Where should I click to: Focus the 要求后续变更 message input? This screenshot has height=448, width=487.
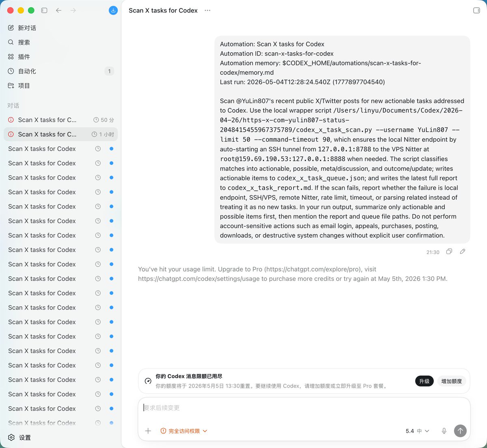click(x=304, y=408)
